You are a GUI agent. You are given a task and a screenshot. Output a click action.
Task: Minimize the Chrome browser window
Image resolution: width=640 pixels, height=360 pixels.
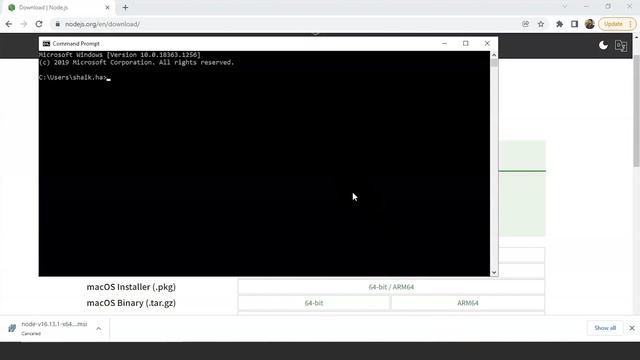click(586, 7)
